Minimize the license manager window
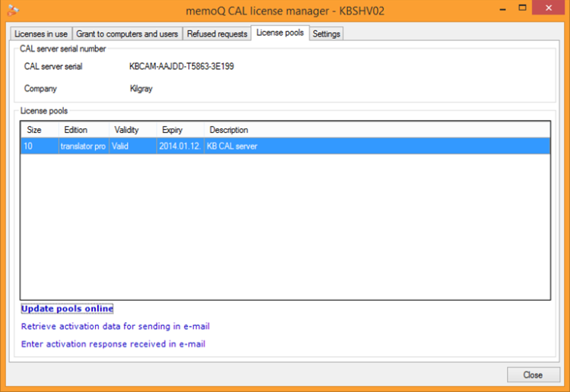This screenshot has width=570, height=392. (503, 8)
